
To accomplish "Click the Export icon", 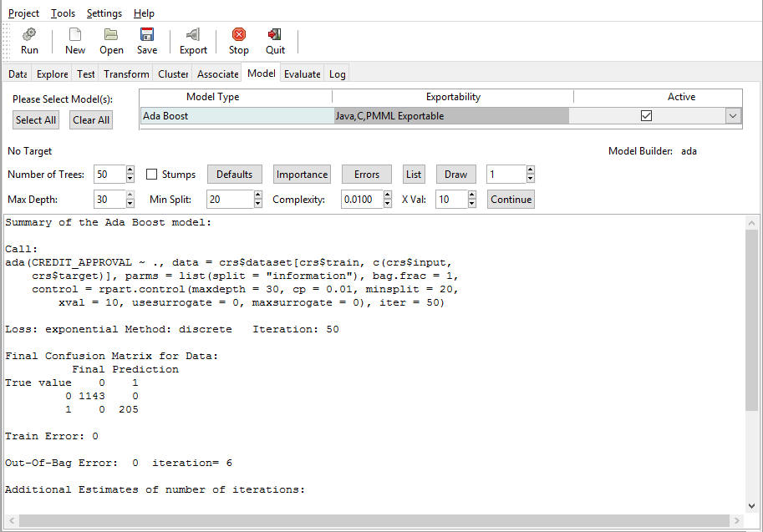I will click(193, 34).
